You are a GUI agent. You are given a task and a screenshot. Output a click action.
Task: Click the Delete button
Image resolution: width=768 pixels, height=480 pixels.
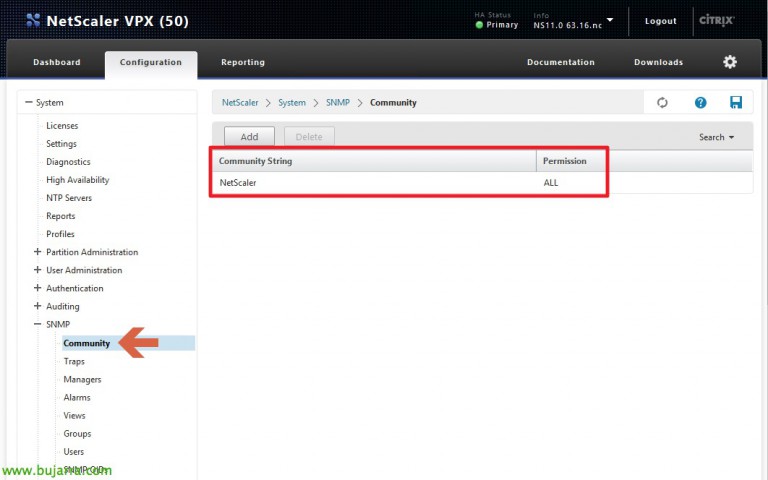point(309,137)
